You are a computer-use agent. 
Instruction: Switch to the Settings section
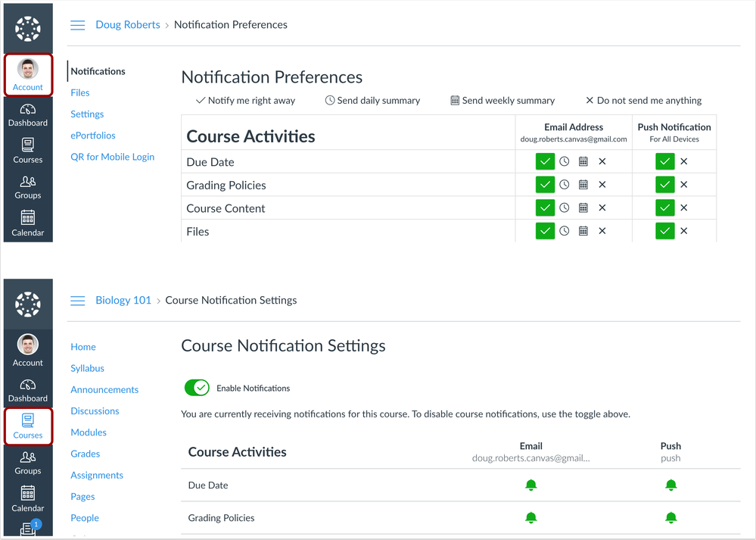pyautogui.click(x=87, y=114)
